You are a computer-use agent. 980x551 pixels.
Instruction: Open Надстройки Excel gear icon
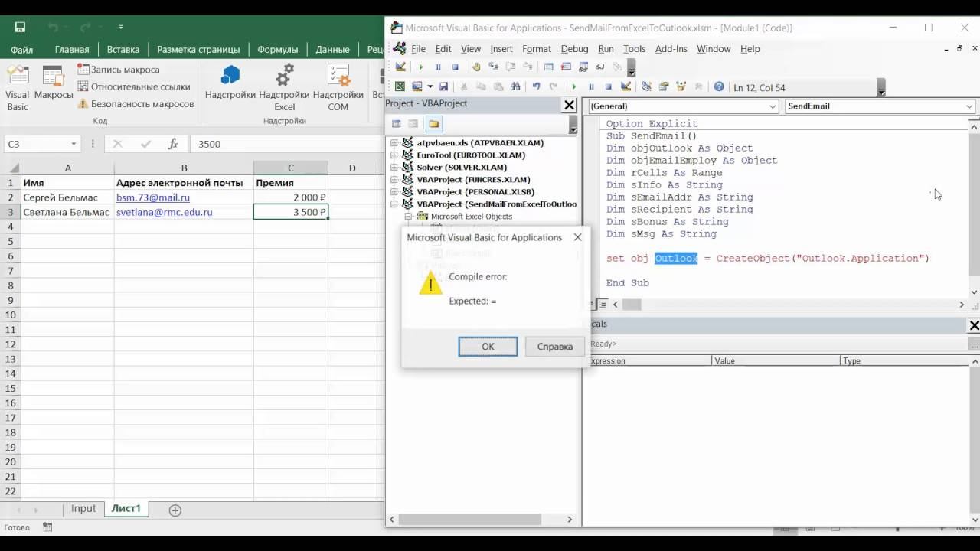click(x=284, y=88)
